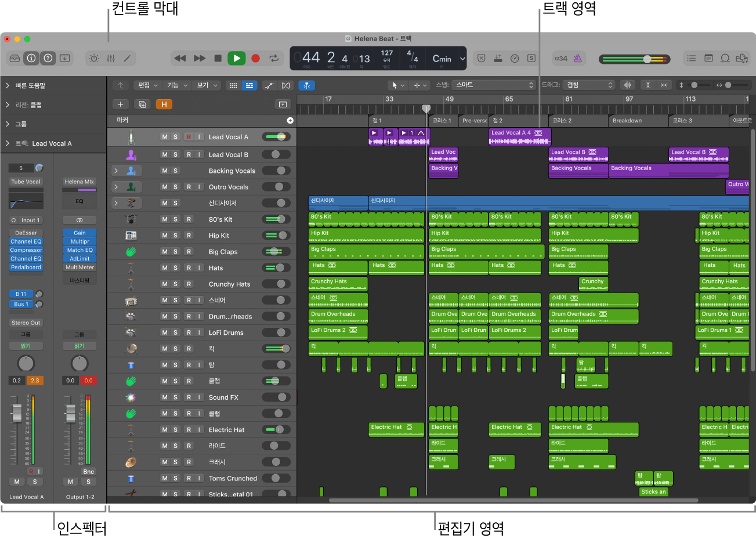Add a marker with the 마커 plus icon
The width and height of the screenshot is (756, 542).
(x=290, y=121)
